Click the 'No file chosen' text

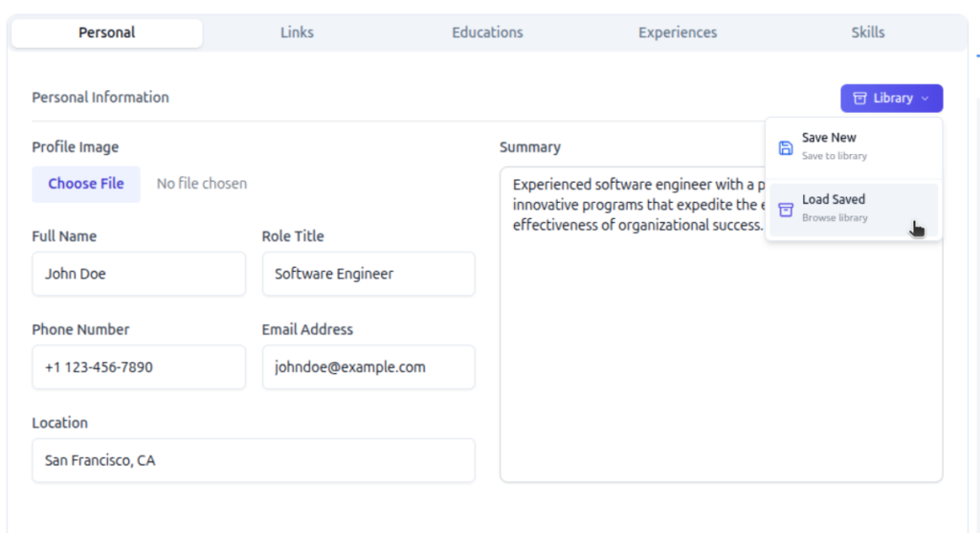click(x=201, y=184)
